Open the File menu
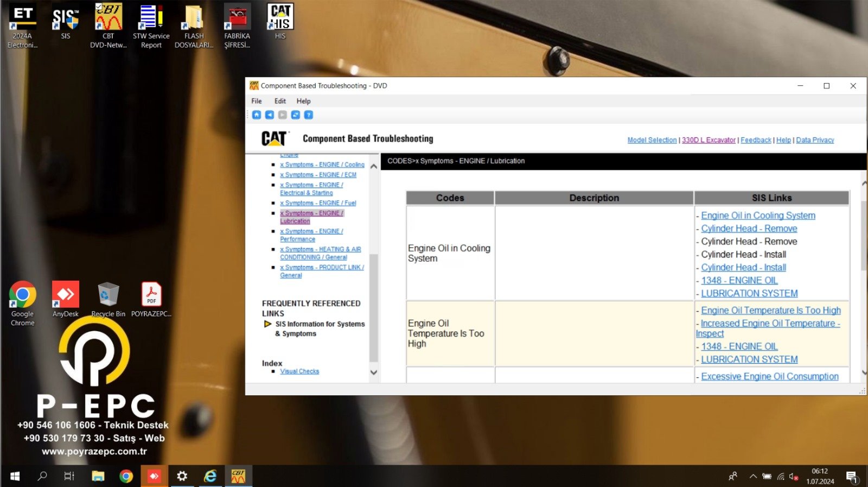 point(257,101)
